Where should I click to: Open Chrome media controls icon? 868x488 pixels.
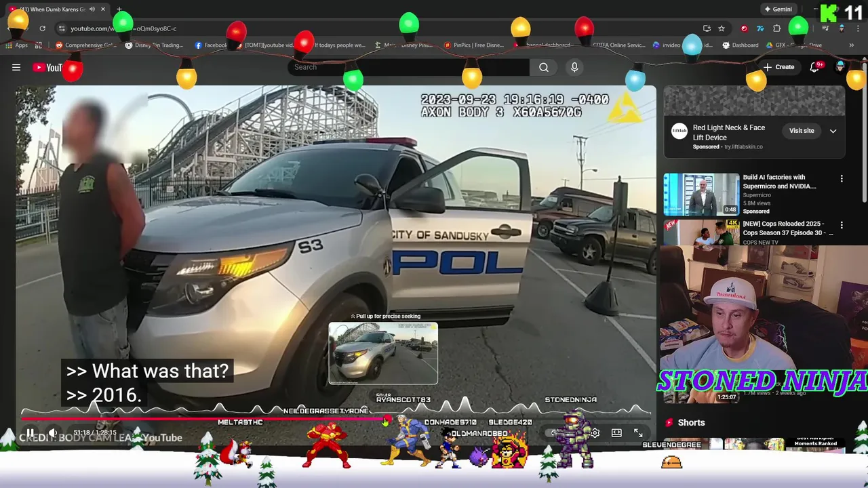coord(825,28)
